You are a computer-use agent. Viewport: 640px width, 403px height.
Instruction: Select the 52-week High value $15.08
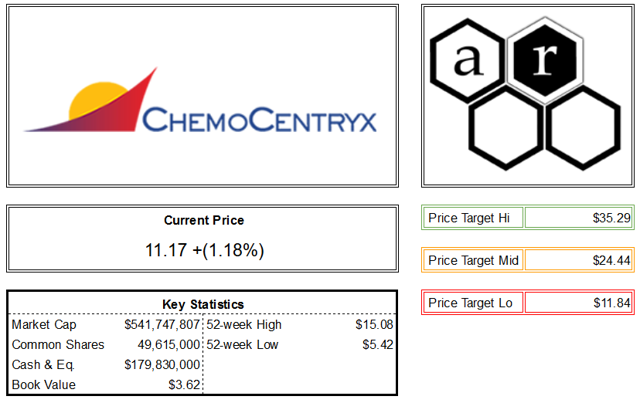click(x=374, y=325)
